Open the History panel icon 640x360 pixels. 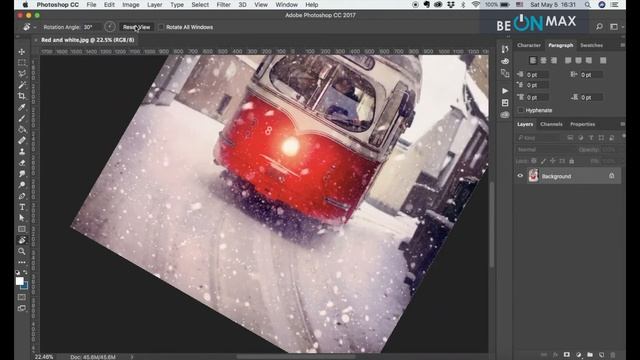505,49
